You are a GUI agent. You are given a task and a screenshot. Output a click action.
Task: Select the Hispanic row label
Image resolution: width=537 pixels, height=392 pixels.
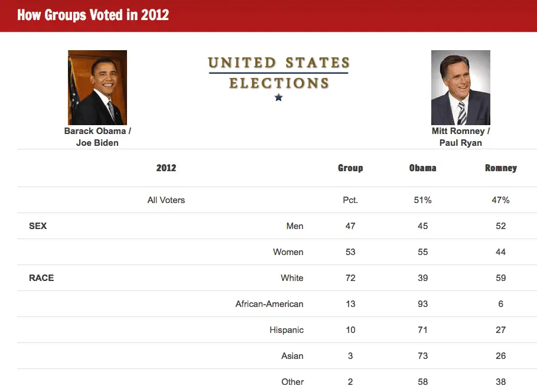point(287,330)
